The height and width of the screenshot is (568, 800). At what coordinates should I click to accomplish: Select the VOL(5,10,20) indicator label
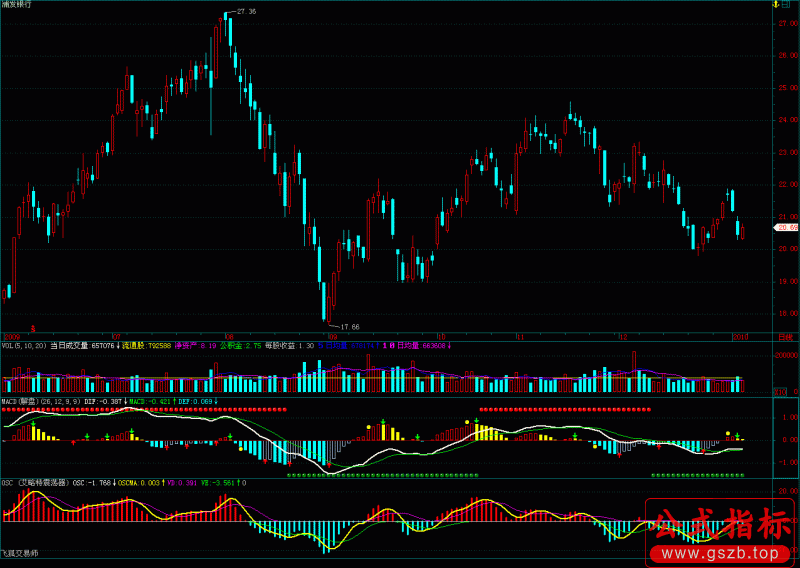coord(24,345)
